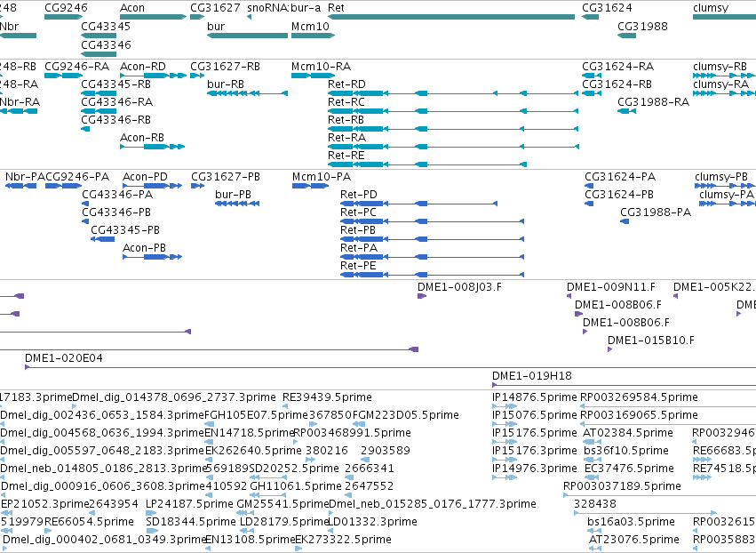Select EST AT02384.5prime
The height and width of the screenshot is (553, 756).
tap(628, 433)
